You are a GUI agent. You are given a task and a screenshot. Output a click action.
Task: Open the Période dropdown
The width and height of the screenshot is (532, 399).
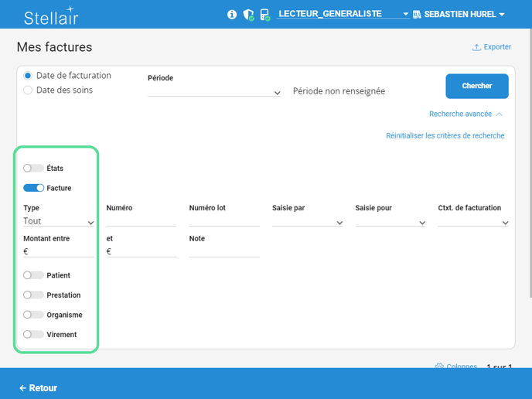pyautogui.click(x=214, y=92)
